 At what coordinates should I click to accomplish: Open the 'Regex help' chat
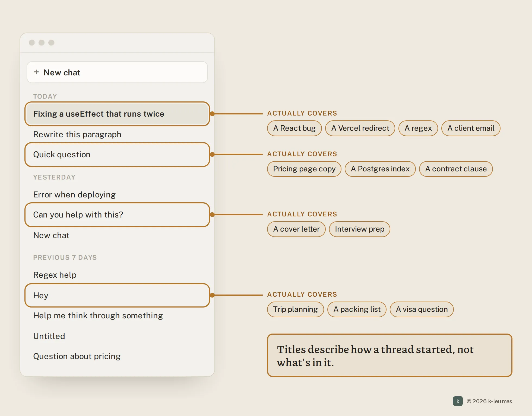117,275
